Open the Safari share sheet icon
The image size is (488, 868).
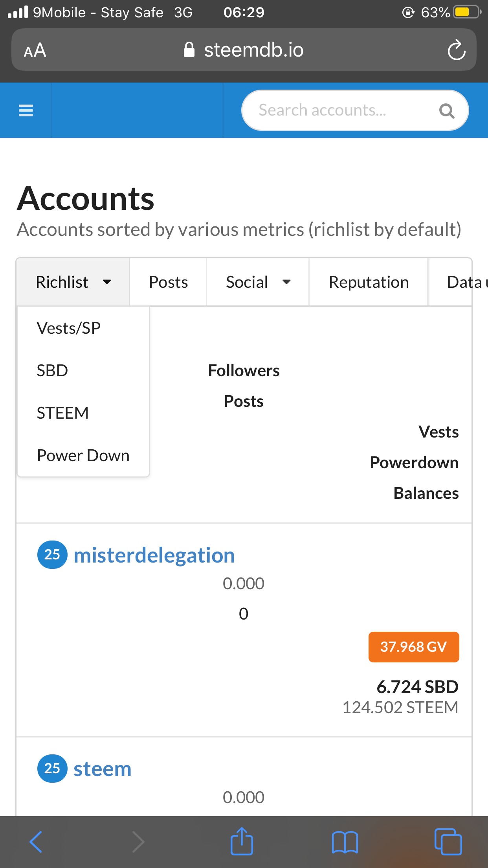[242, 841]
